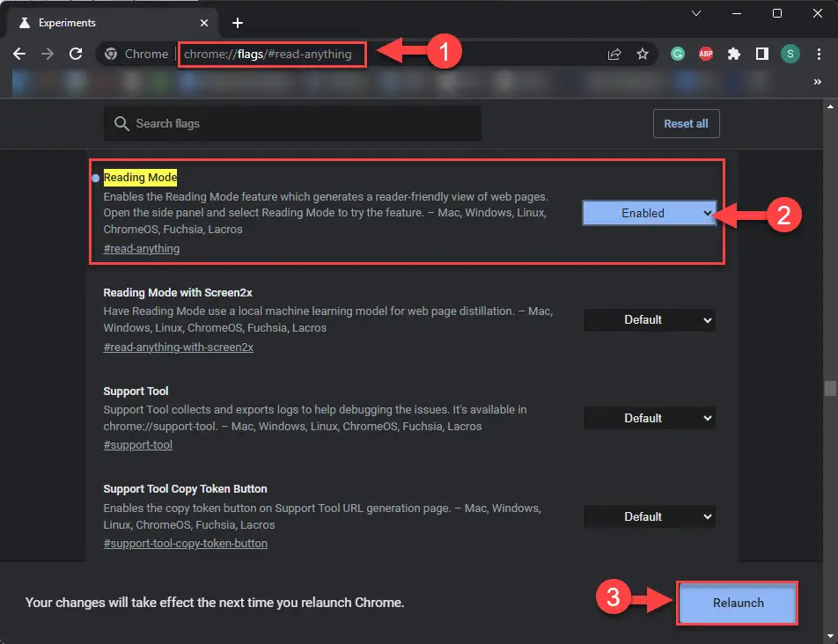The image size is (838, 644).
Task: Click the share page icon in address bar
Action: point(614,54)
